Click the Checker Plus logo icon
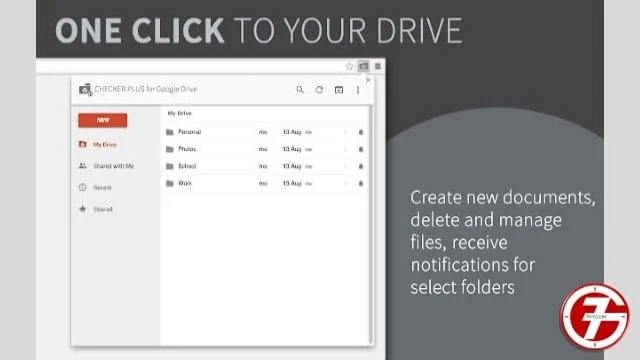Image resolution: width=640 pixels, height=360 pixels. (85, 89)
